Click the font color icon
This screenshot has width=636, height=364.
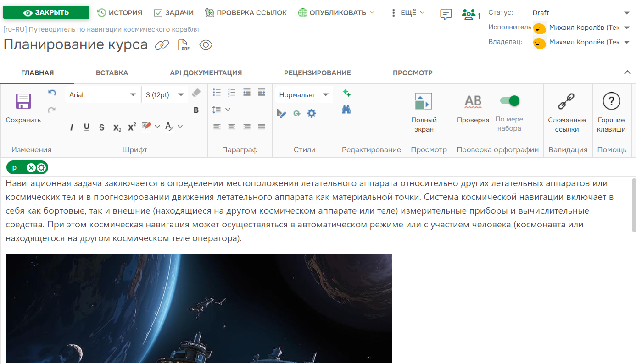tap(169, 127)
